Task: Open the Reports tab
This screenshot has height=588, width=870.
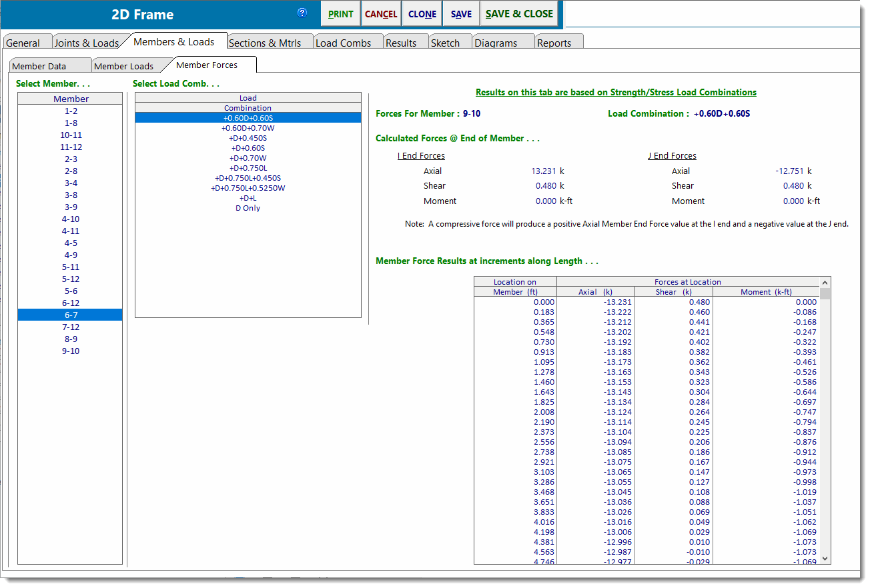Action: (x=554, y=43)
